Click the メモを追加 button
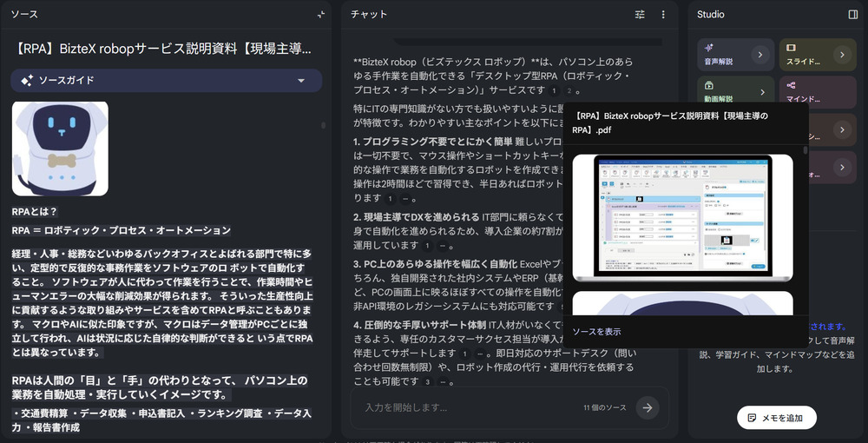 (x=777, y=418)
